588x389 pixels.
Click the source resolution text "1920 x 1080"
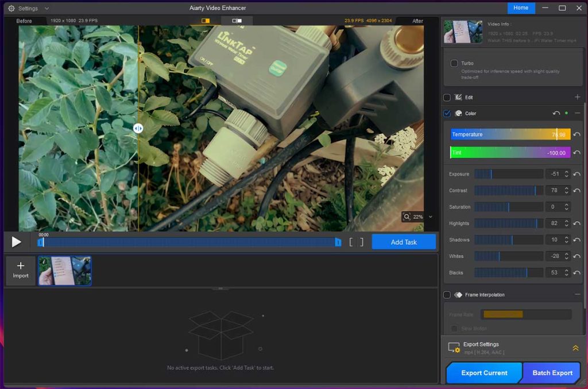click(x=63, y=21)
